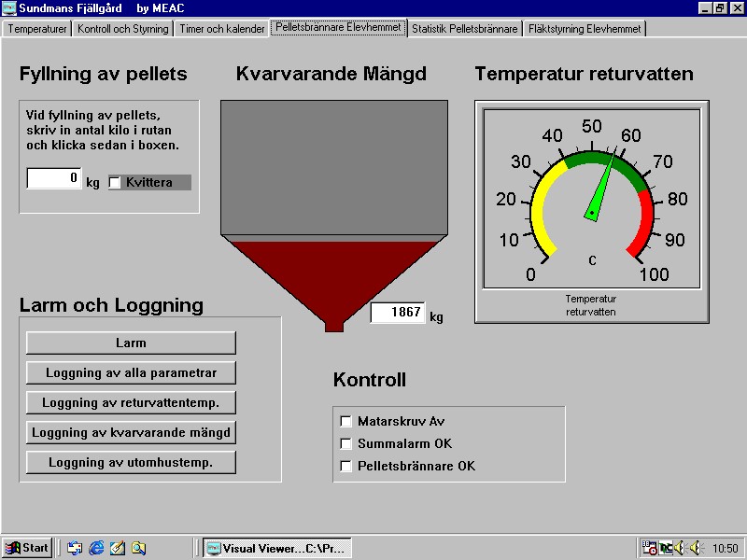Open Loggning av utomhustemp.
747x560 pixels.
[131, 462]
